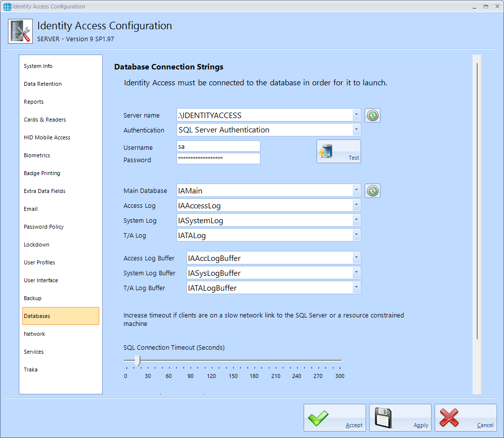Click the Username field containing sa
The image size is (504, 438).
click(218, 146)
